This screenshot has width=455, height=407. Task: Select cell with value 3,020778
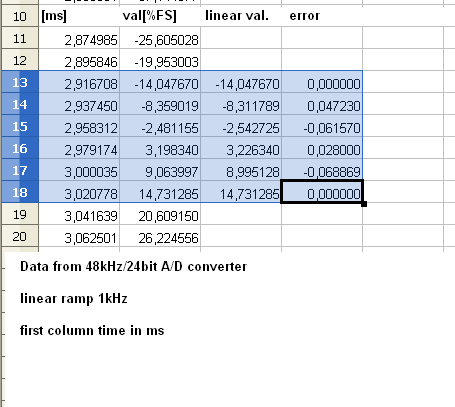point(79,192)
